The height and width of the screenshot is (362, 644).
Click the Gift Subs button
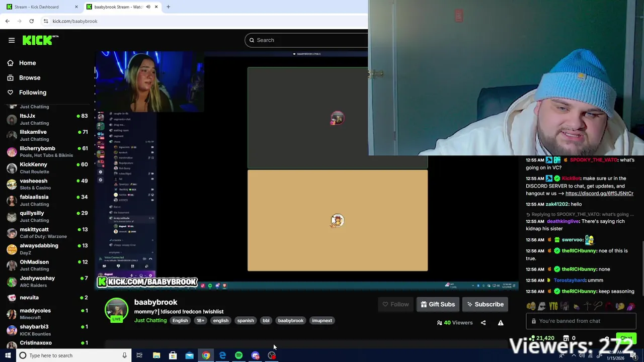point(438,304)
